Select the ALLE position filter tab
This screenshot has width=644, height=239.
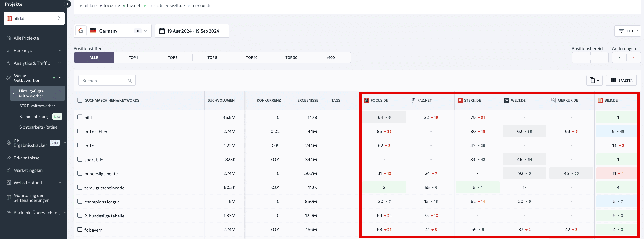pyautogui.click(x=94, y=58)
